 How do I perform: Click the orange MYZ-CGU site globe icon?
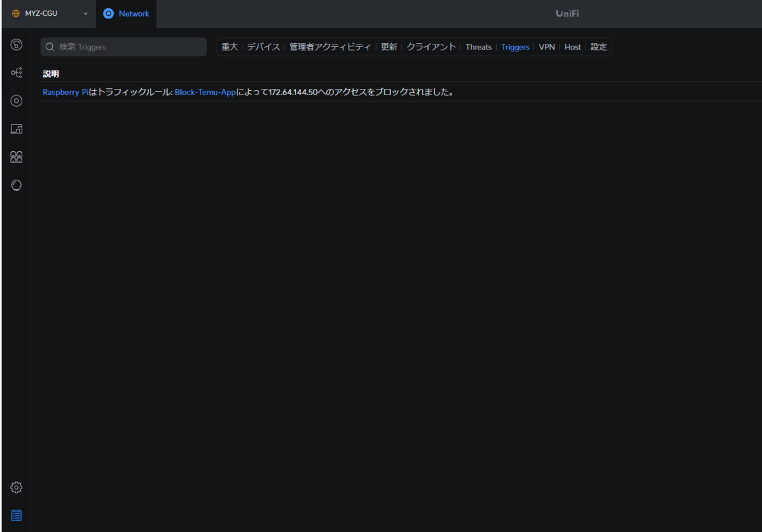coord(16,13)
